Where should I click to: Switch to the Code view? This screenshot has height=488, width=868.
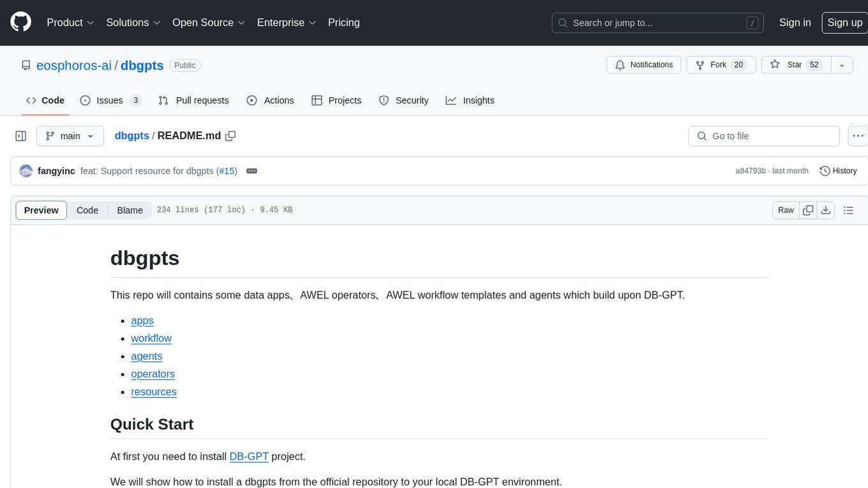pos(87,210)
